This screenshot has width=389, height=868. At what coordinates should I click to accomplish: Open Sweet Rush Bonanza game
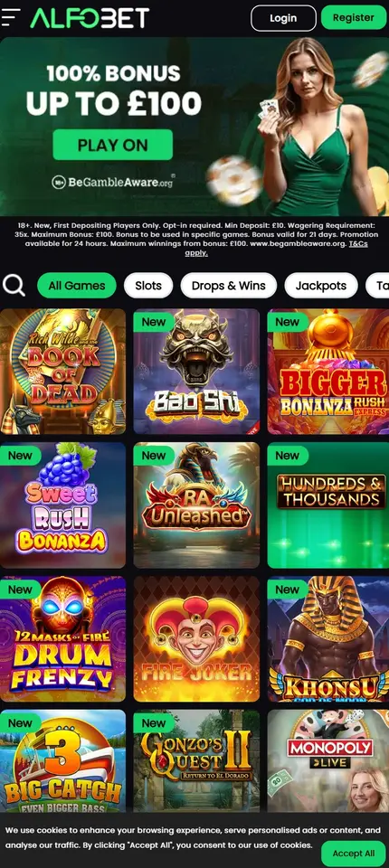(62, 505)
